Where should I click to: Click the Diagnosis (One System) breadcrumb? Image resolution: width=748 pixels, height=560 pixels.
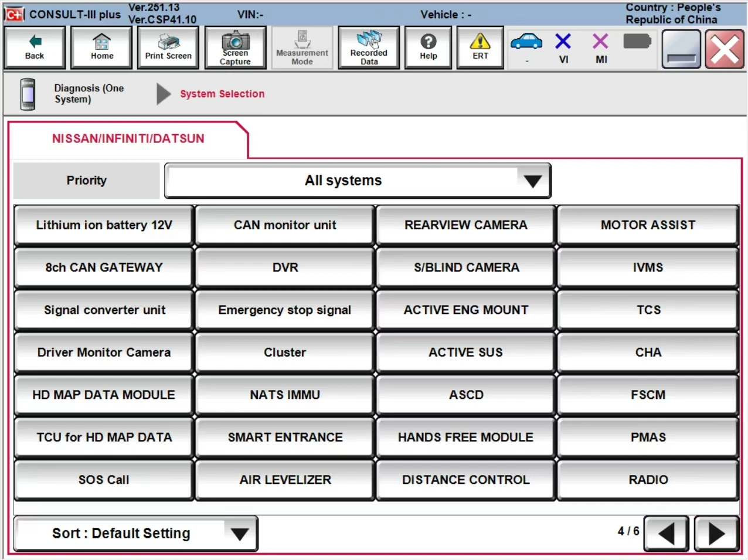coord(89,94)
